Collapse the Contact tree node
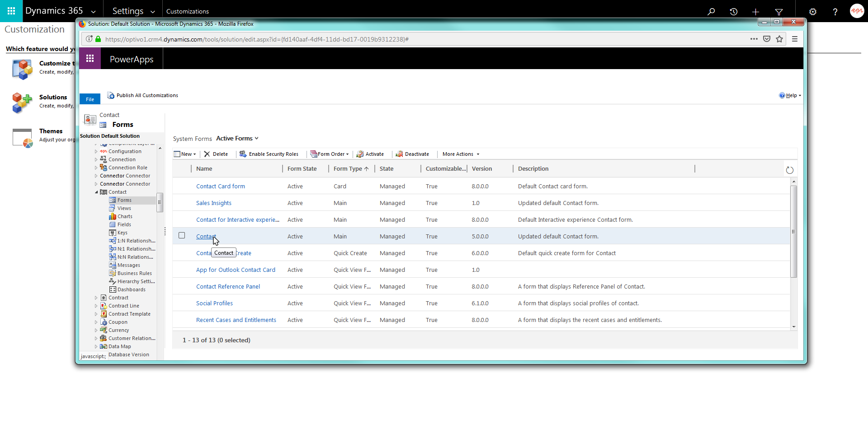Image resolution: width=868 pixels, height=429 pixels. click(x=96, y=192)
